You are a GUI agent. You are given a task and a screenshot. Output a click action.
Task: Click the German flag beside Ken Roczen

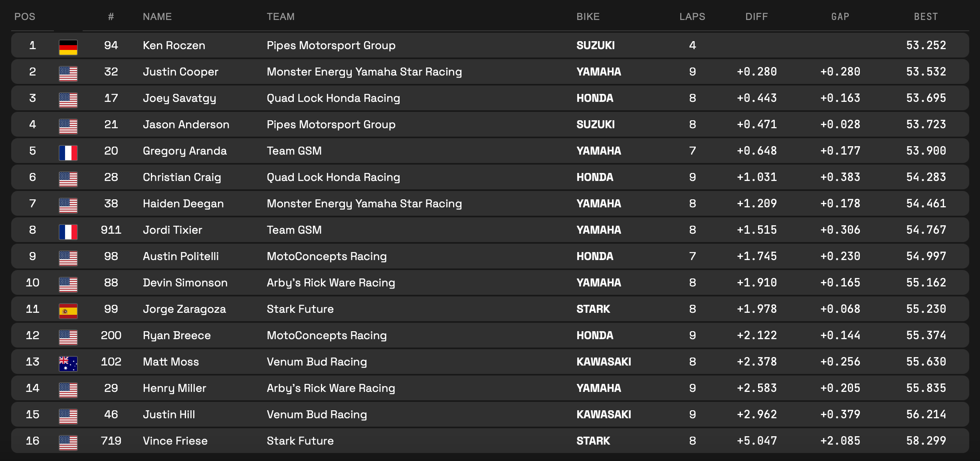click(x=68, y=47)
